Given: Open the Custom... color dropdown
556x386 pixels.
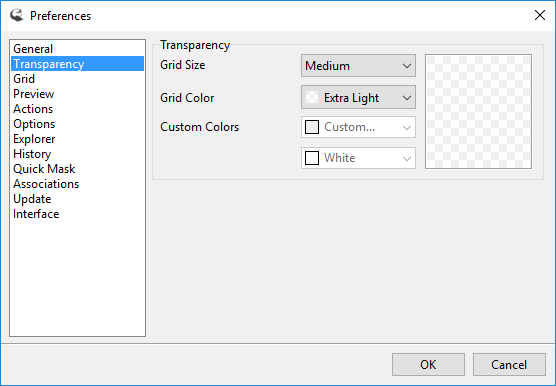Looking at the screenshot, I should [358, 127].
